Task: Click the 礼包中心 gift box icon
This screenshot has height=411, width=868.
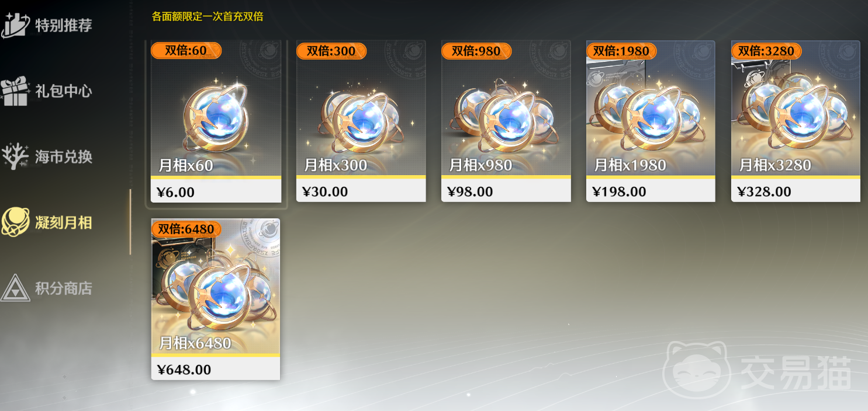Action: (x=15, y=90)
